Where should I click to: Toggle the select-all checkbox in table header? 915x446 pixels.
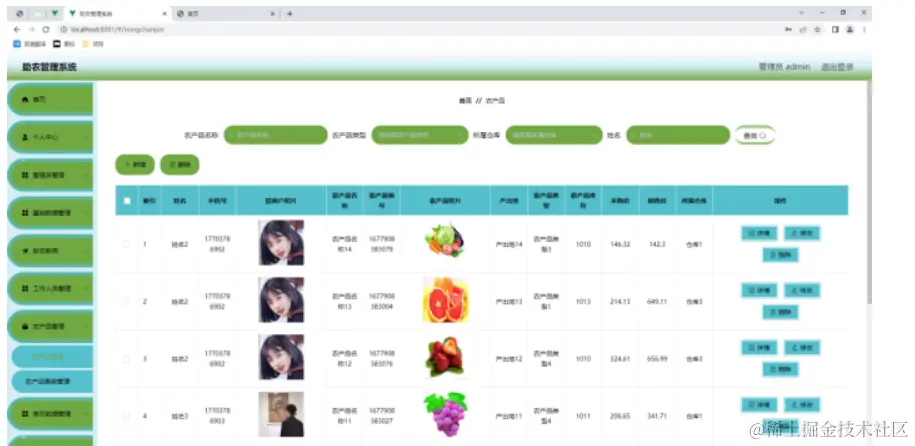click(x=127, y=200)
